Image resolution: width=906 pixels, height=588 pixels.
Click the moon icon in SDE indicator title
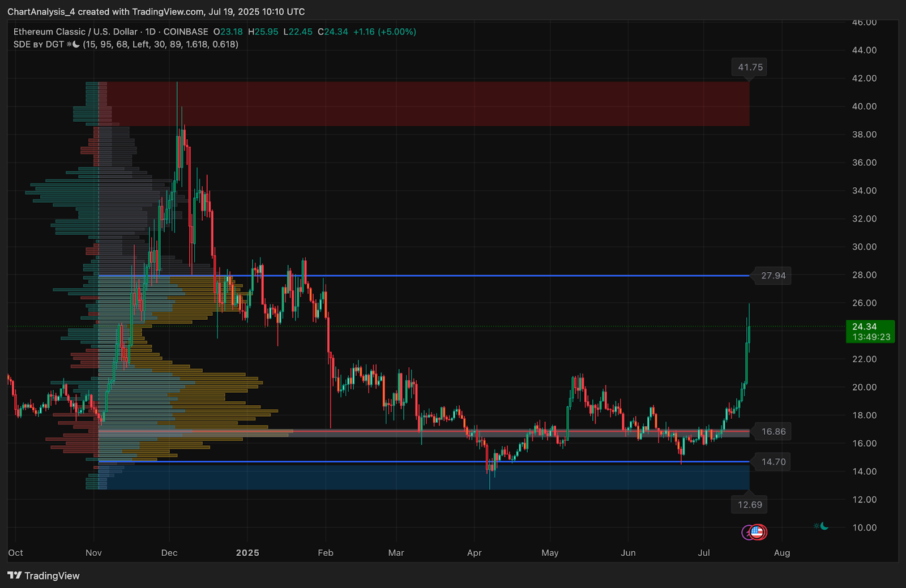76,44
